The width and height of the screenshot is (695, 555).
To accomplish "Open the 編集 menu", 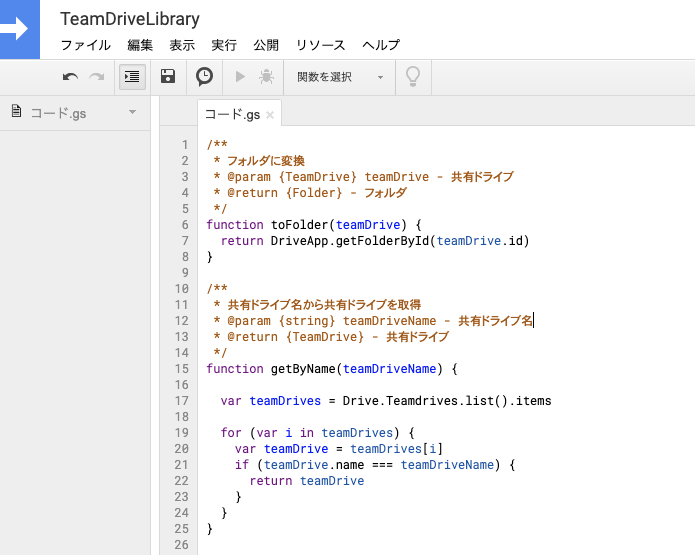I will coord(140,45).
